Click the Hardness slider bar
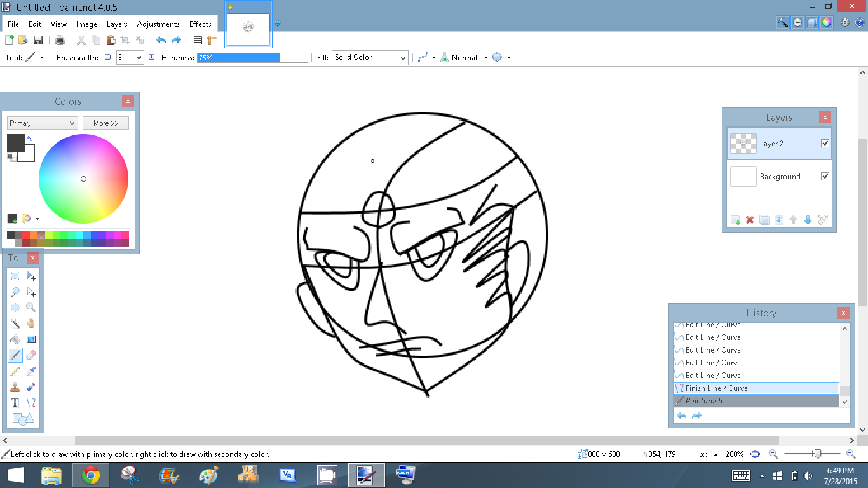This screenshot has height=488, width=868. click(252, 58)
